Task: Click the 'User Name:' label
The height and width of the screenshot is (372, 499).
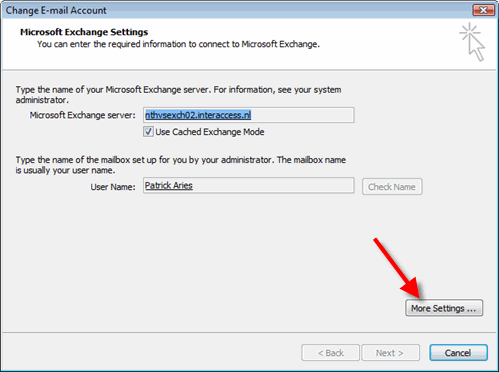Action: 113,187
